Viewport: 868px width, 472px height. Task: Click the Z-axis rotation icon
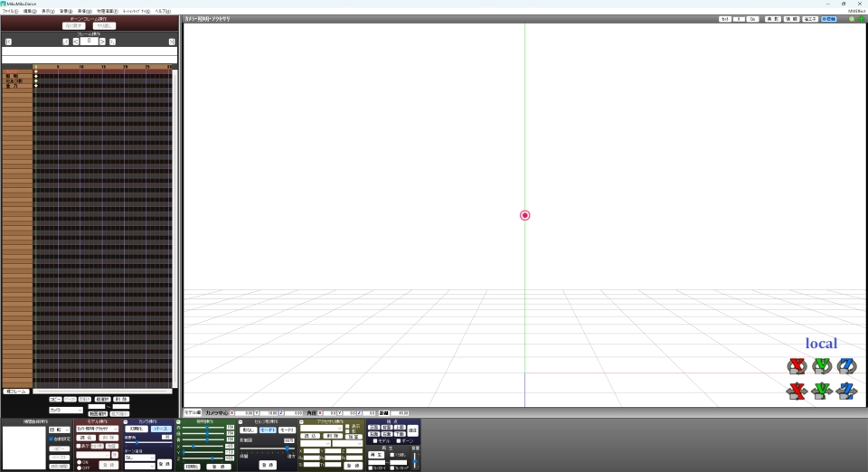(x=846, y=366)
